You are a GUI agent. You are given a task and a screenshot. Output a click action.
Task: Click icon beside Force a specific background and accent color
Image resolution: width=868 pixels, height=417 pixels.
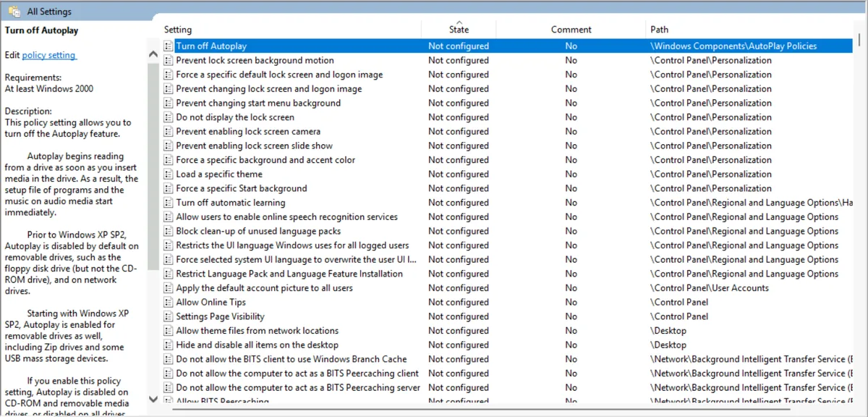pos(168,160)
